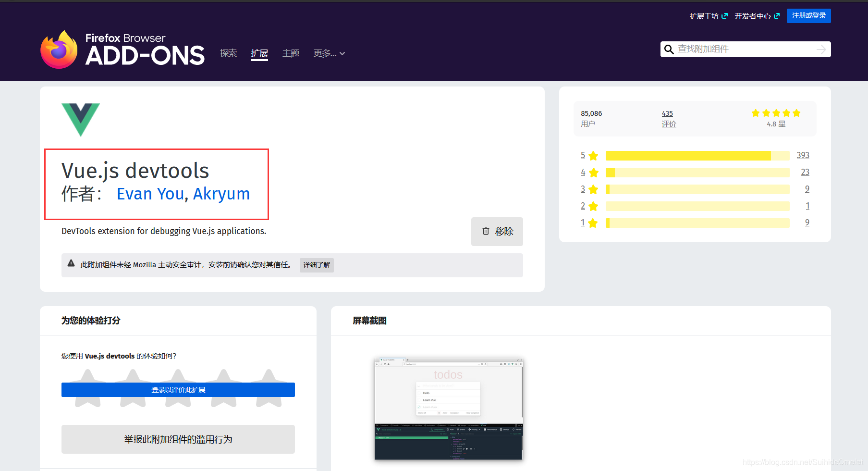Click the magnifier icon in the search box
Screen dimensions: 868x471
(669, 49)
